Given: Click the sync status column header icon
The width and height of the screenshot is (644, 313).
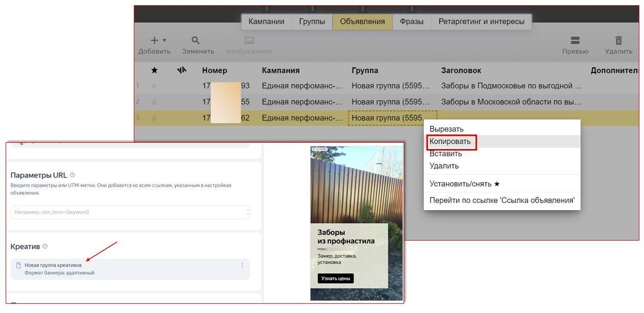Looking at the screenshot, I should click(x=181, y=70).
